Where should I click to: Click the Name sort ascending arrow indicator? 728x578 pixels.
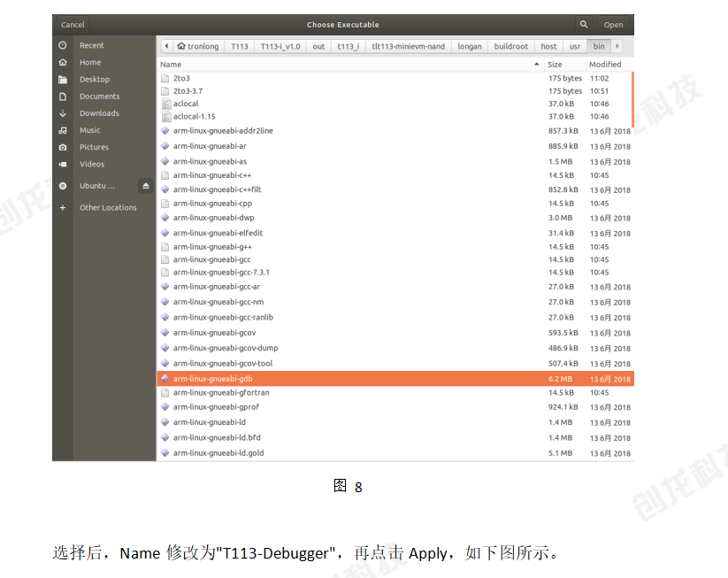(536, 64)
